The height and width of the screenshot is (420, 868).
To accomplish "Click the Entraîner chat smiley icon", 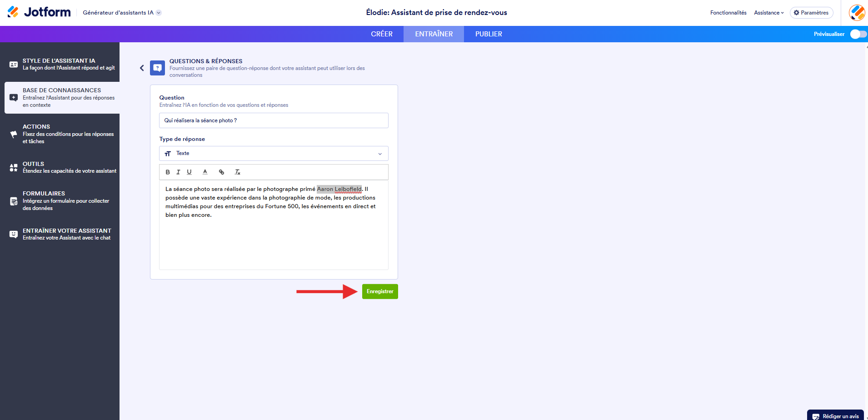I will pos(14,234).
